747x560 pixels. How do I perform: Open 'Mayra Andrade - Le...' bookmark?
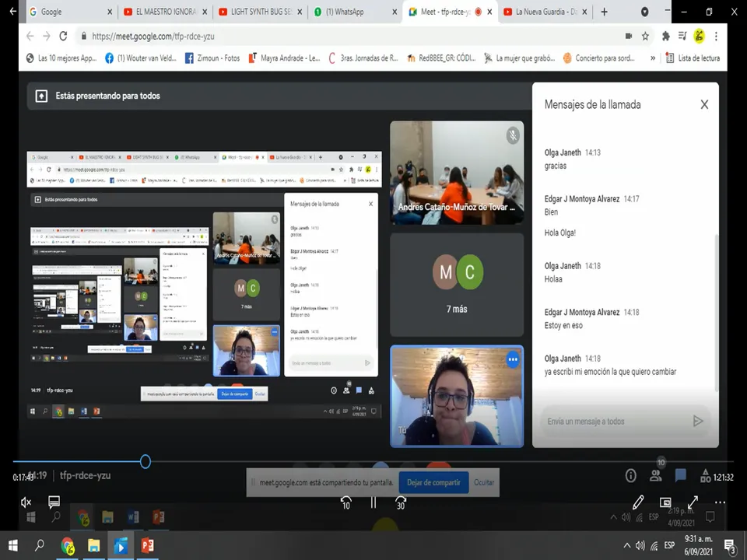[285, 58]
